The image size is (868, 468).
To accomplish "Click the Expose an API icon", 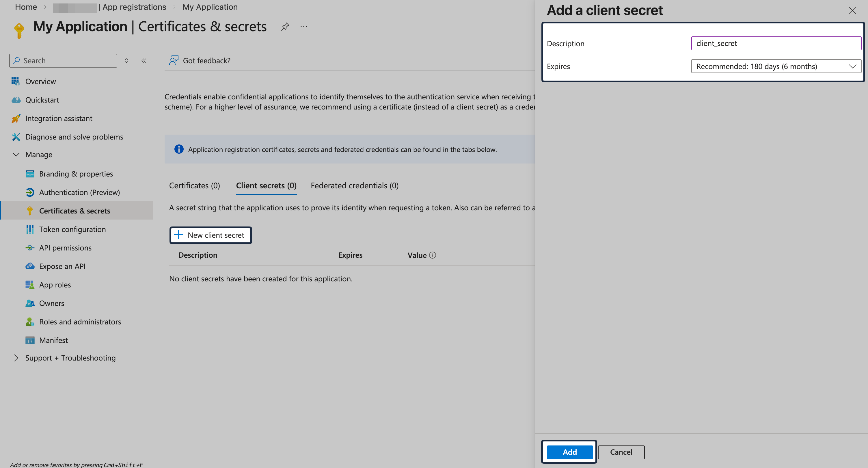I will coord(30,266).
